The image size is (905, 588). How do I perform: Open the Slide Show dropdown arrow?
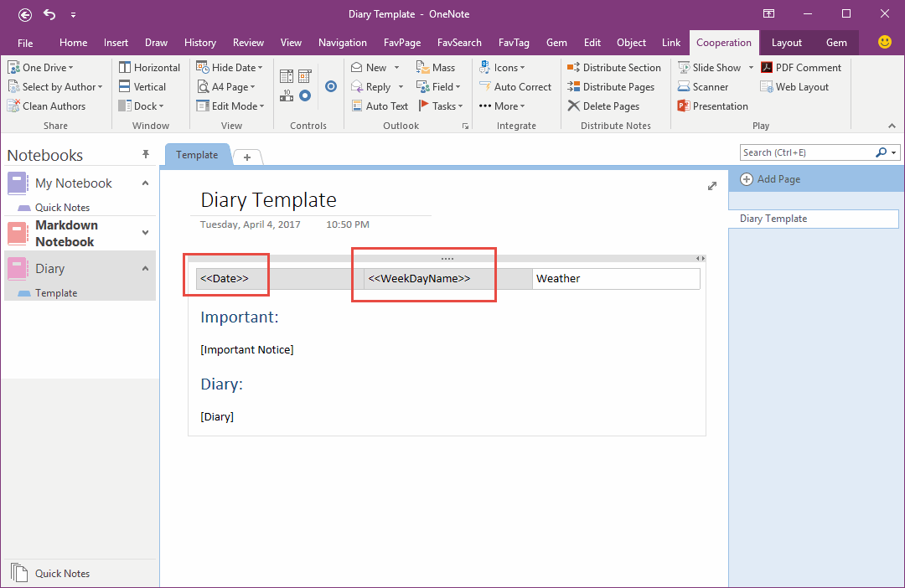[751, 67]
